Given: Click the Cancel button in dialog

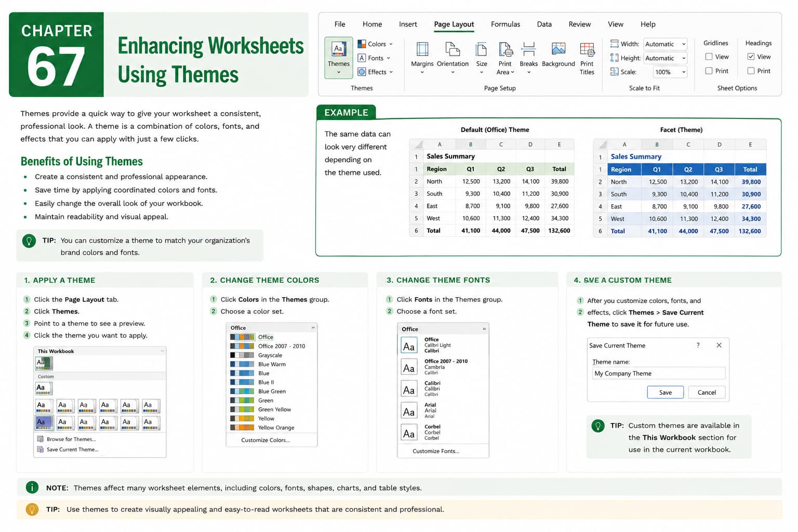Looking at the screenshot, I should pos(707,392).
